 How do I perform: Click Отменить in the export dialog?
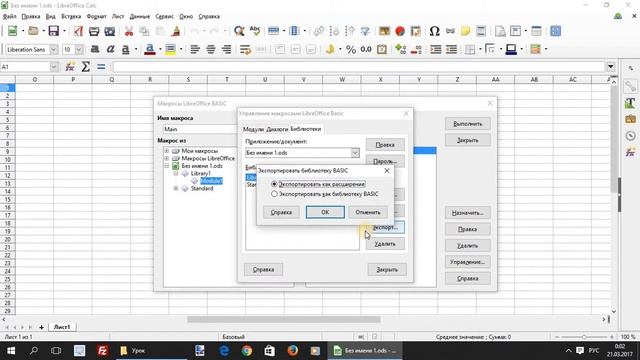368,212
